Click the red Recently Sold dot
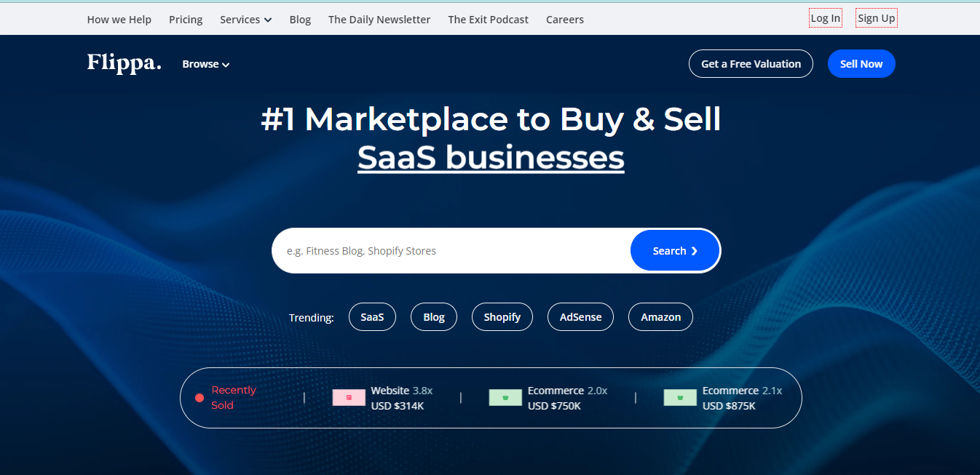Screen dimensions: 980x475 199,398
